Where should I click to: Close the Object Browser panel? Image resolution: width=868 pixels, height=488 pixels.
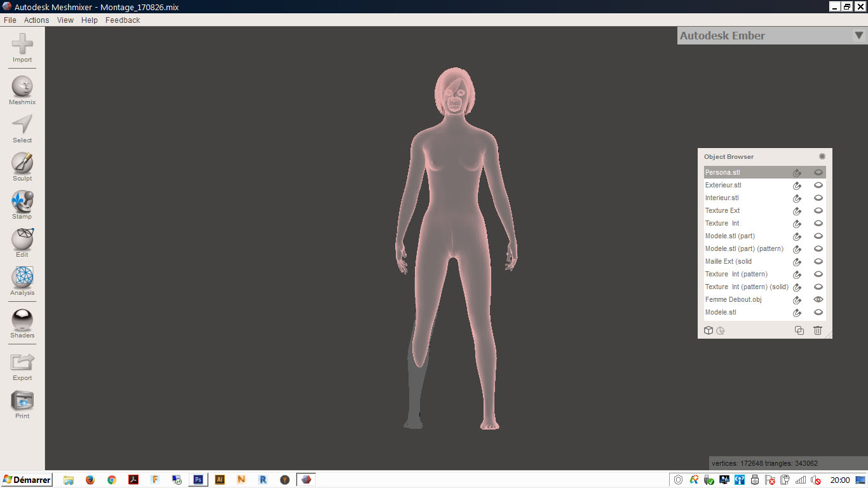822,156
